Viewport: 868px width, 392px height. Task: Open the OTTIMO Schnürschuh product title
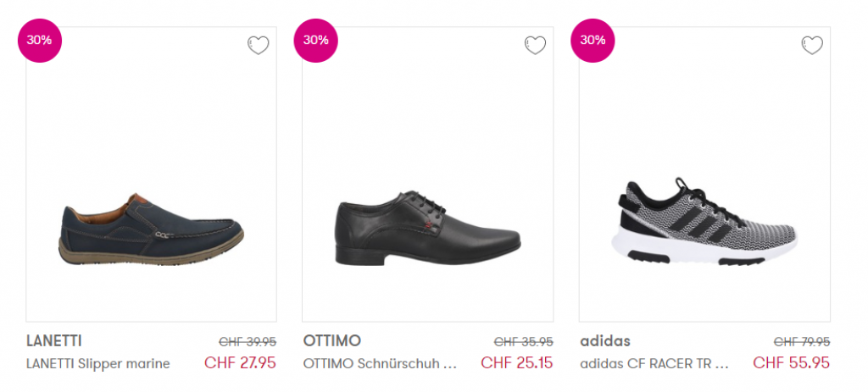[x=381, y=364]
